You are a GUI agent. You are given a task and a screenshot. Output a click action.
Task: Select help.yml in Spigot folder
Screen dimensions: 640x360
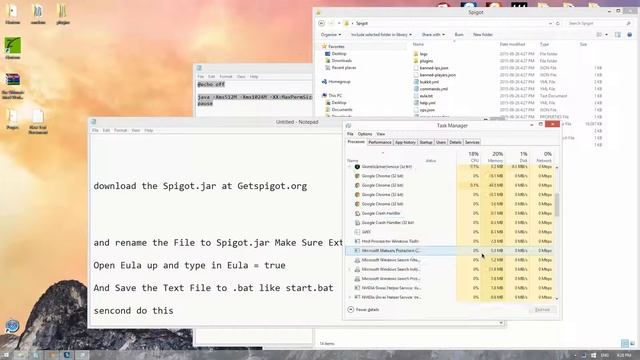pos(427,102)
